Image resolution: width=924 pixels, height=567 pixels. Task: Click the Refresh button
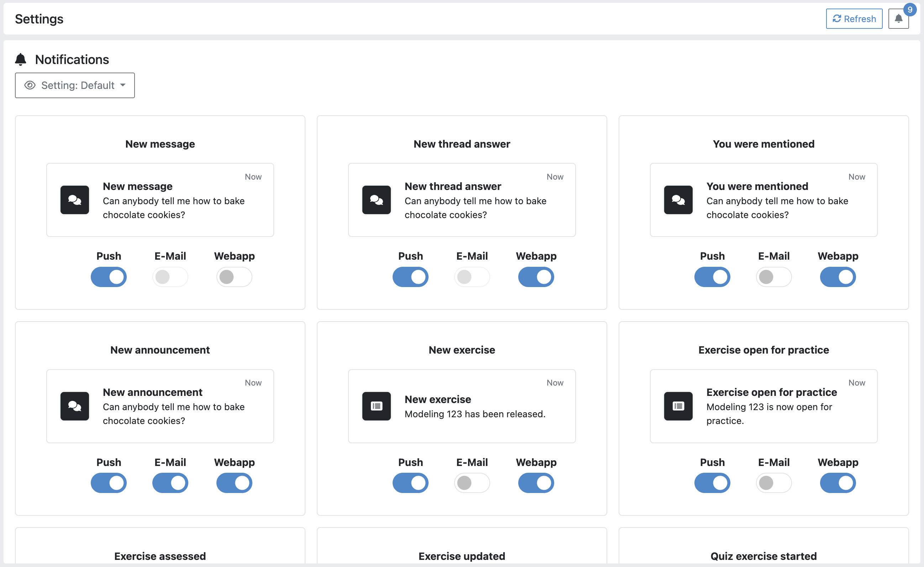point(854,18)
